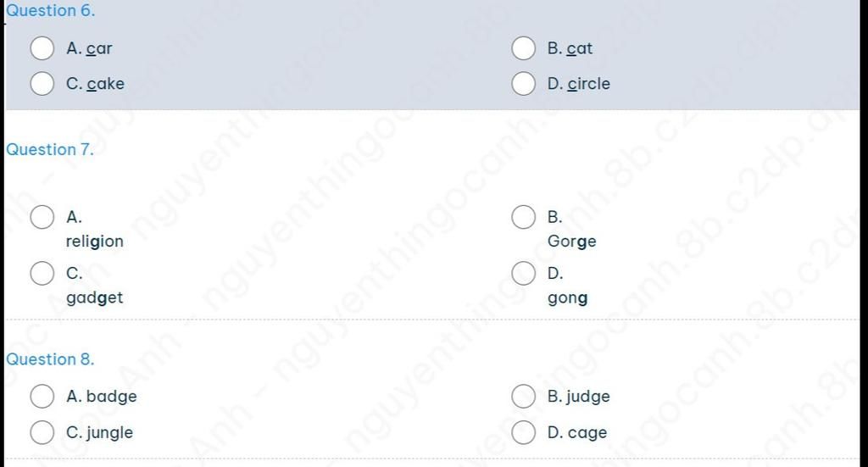Pick the radio button for A. badge
The height and width of the screenshot is (467, 868).
pos(42,396)
